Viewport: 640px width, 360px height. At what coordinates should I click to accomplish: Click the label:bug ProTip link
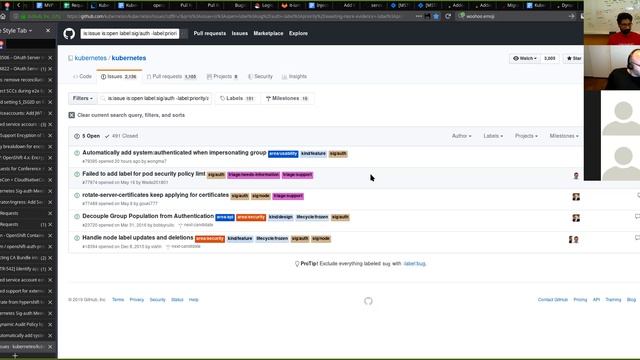point(414,264)
